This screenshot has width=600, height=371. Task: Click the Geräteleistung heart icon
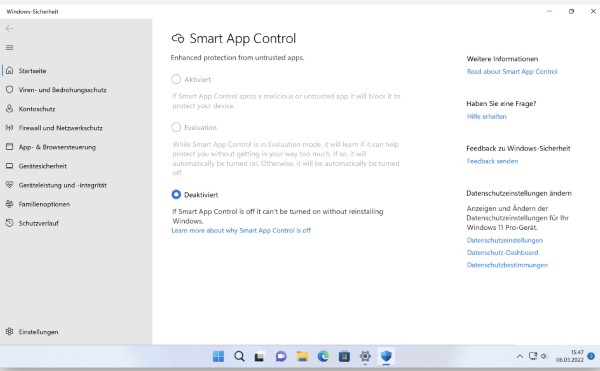point(10,185)
